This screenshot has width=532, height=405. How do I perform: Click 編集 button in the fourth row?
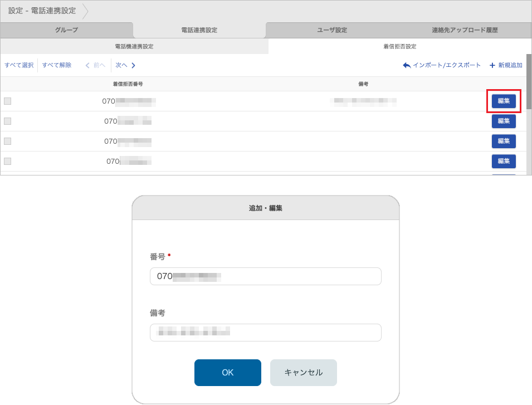point(504,161)
